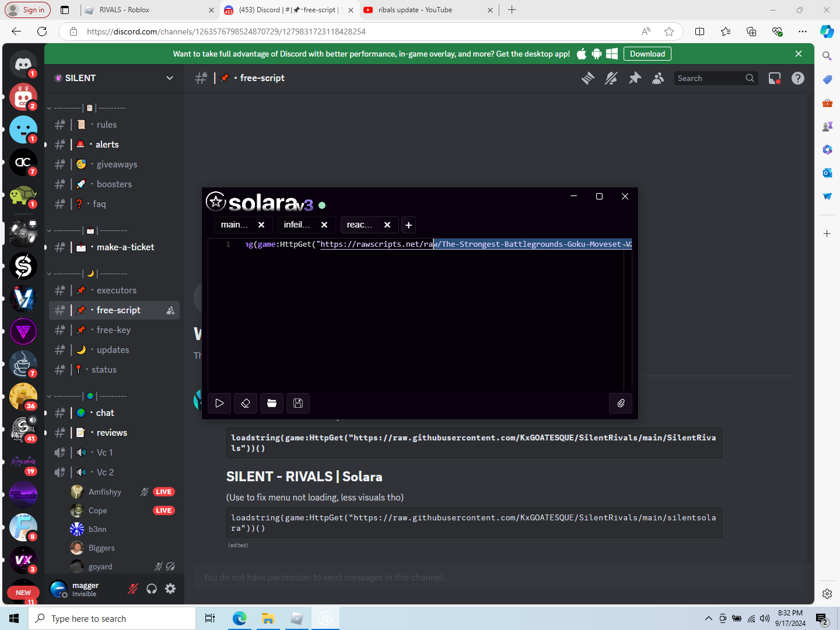Click invite icon on free-script channel
Viewport: 840px width, 630px height.
[x=170, y=310]
